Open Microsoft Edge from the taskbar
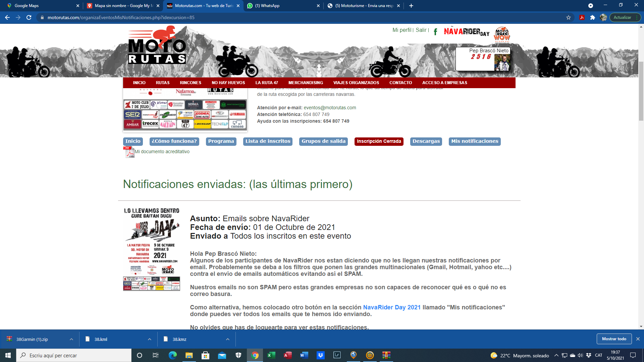Screen dimensions: 644x362 point(173,355)
